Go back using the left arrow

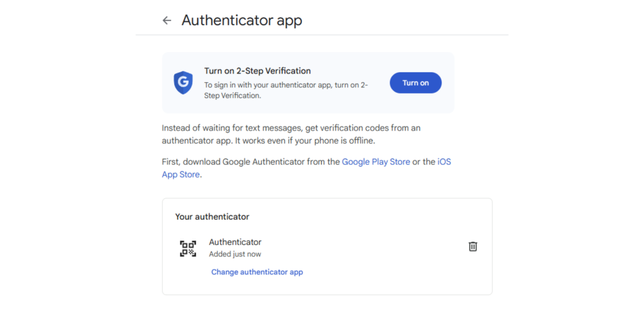click(167, 21)
